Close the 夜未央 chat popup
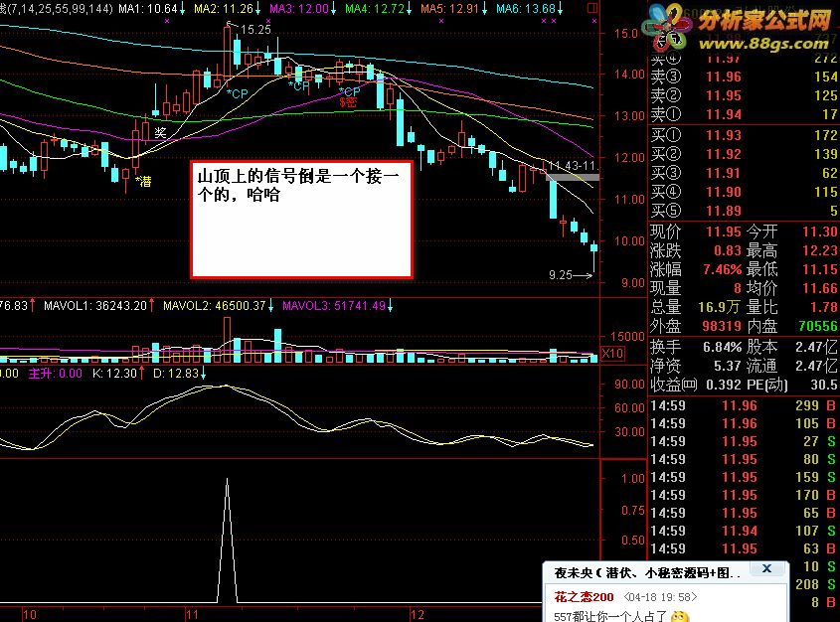The image size is (840, 622). 766,568
